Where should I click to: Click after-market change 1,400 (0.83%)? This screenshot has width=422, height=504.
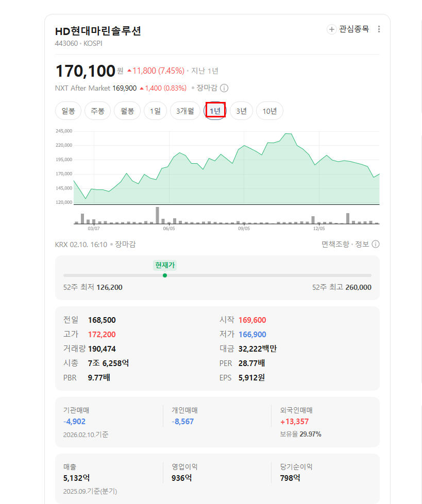click(163, 88)
